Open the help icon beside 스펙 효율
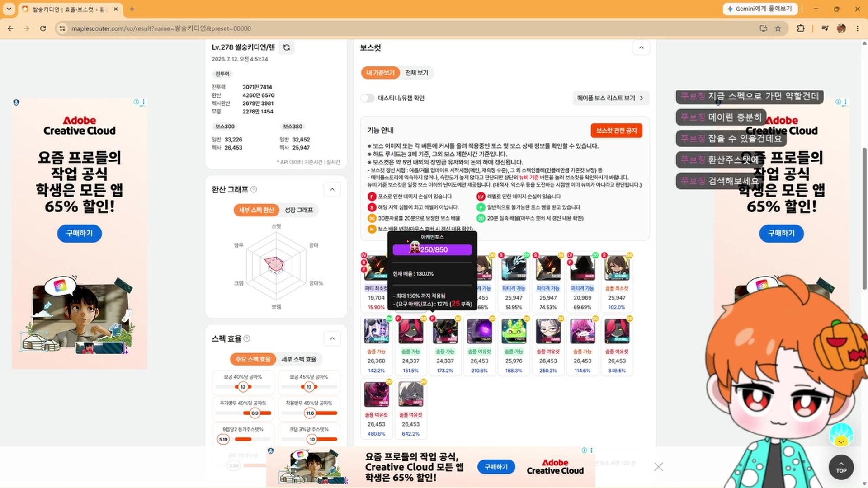868x488 pixels. [247, 338]
